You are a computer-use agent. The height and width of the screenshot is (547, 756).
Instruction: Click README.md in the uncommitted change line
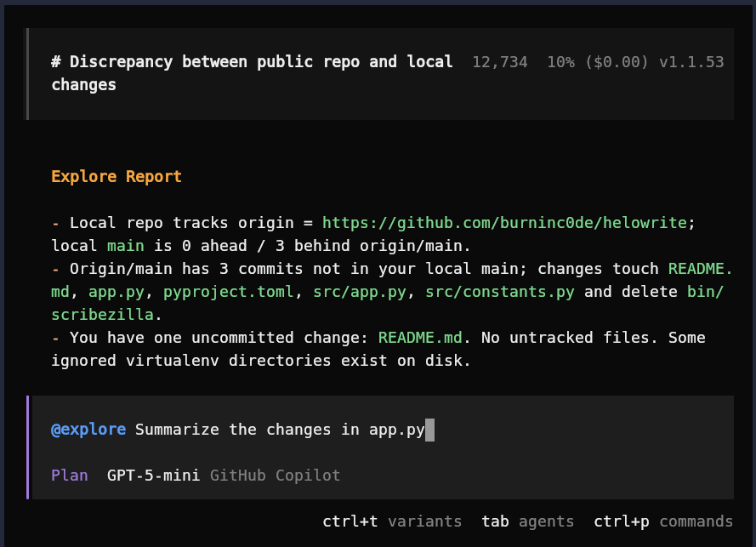pos(420,338)
